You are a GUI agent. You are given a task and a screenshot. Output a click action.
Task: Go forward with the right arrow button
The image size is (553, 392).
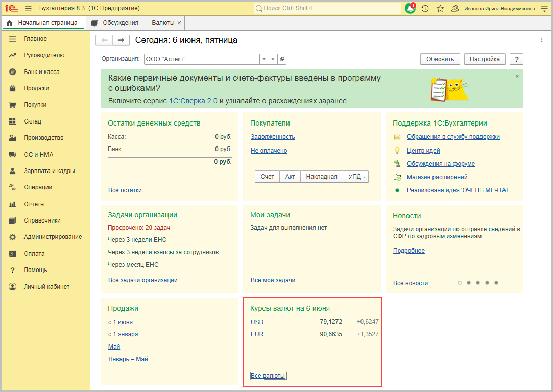(121, 40)
